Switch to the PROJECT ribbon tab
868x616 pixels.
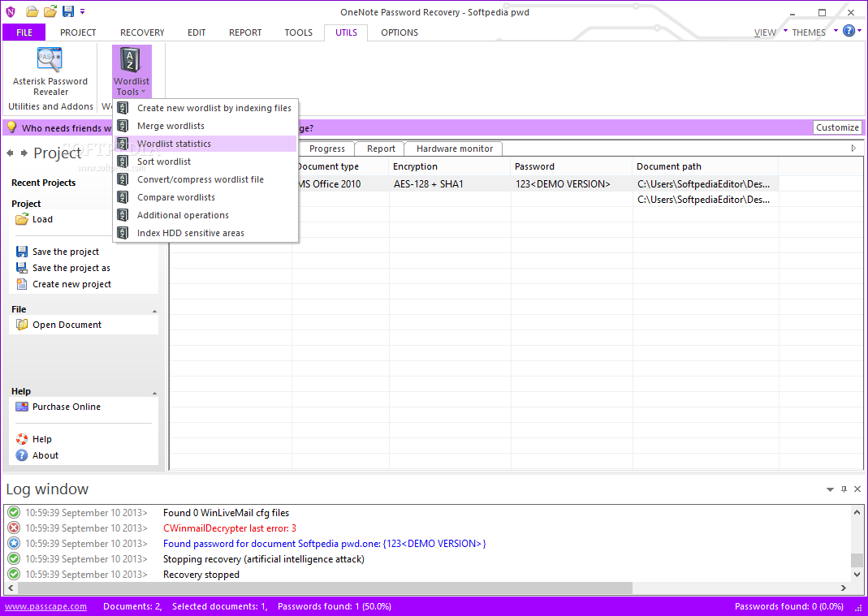78,32
